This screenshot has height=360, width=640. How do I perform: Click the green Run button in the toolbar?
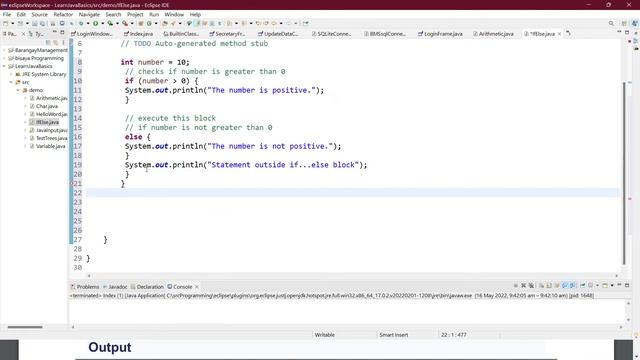96,23
